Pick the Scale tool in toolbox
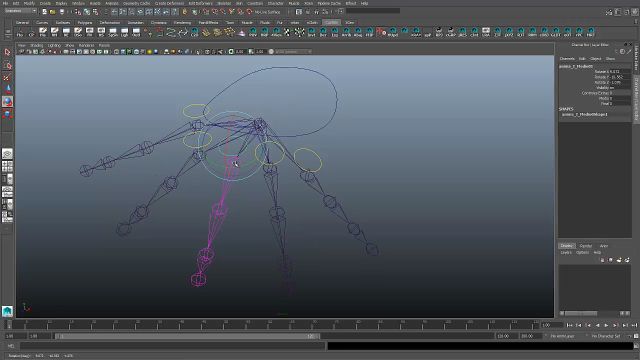The image size is (640, 360). coord(7,114)
